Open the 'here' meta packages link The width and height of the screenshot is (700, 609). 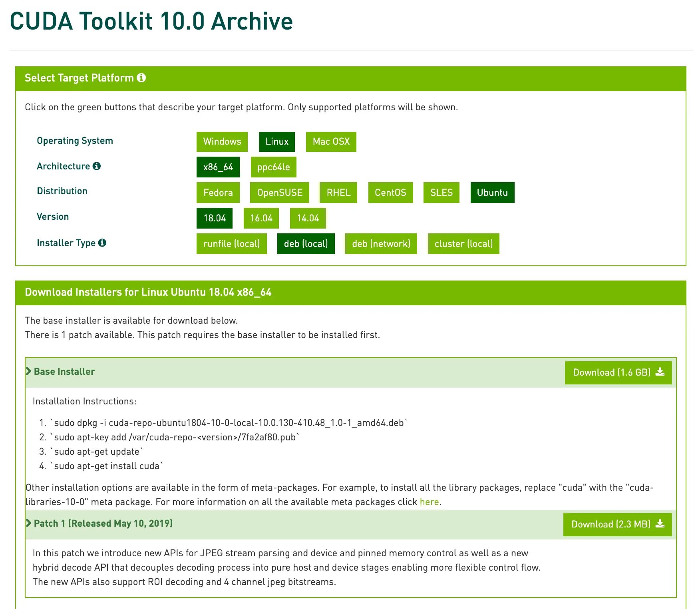429,502
